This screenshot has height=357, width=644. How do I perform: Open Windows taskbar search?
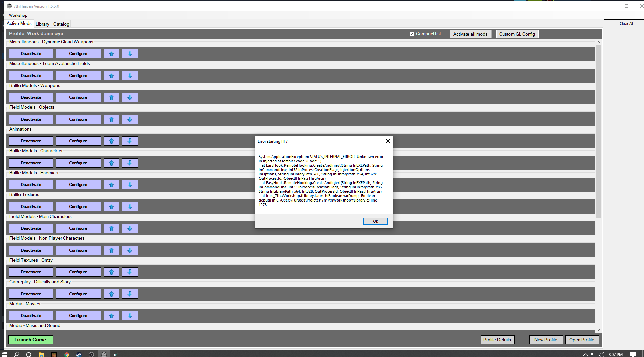(x=17, y=354)
